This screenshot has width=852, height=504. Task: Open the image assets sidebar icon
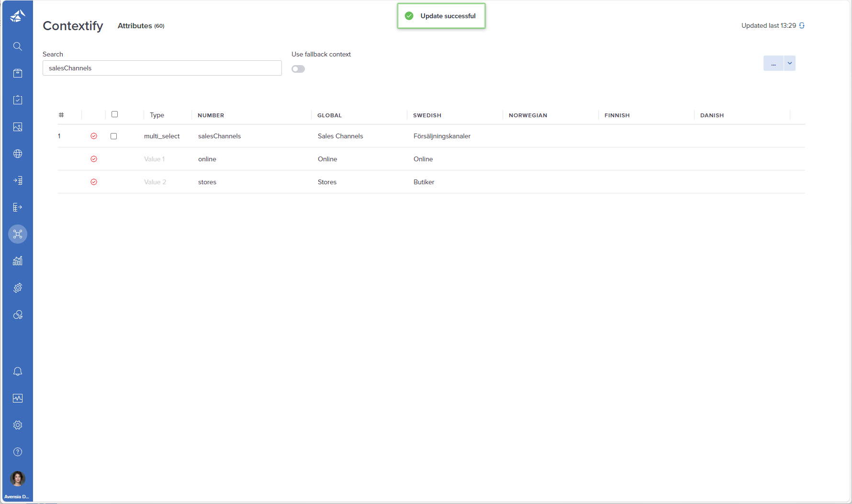pyautogui.click(x=18, y=127)
